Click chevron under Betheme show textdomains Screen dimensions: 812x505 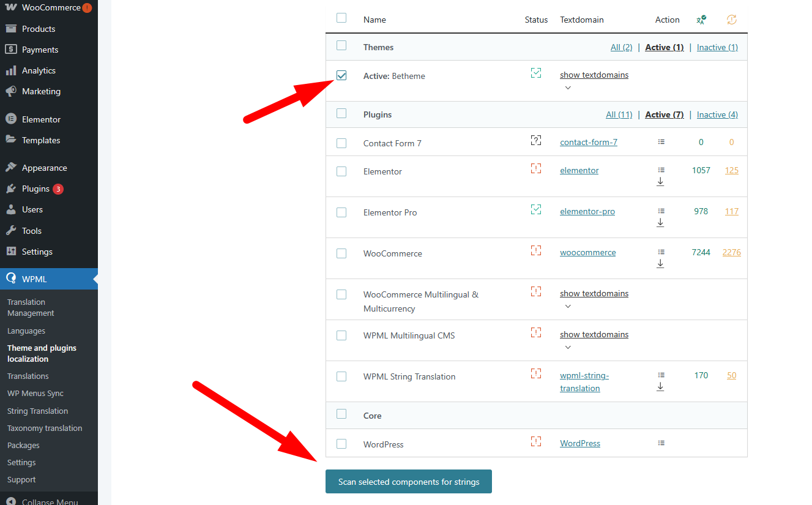click(568, 88)
